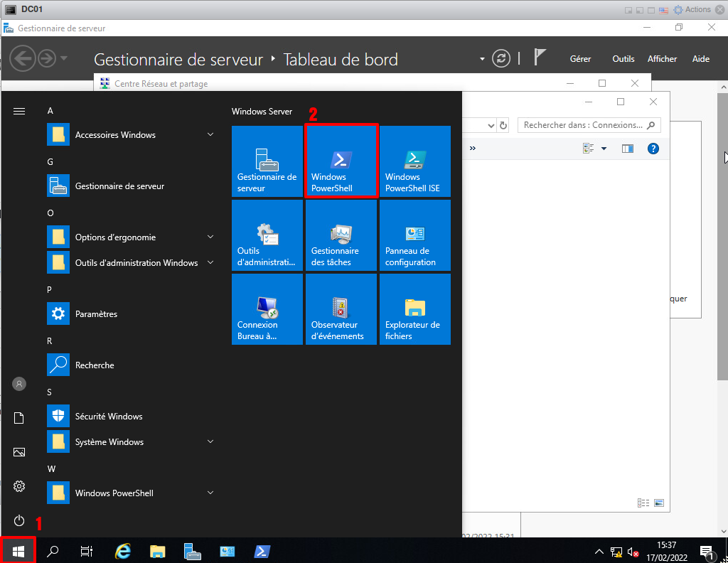Screen dimensions: 728x563
Task: Click the power icon in Start menu
Action: pos(19,520)
